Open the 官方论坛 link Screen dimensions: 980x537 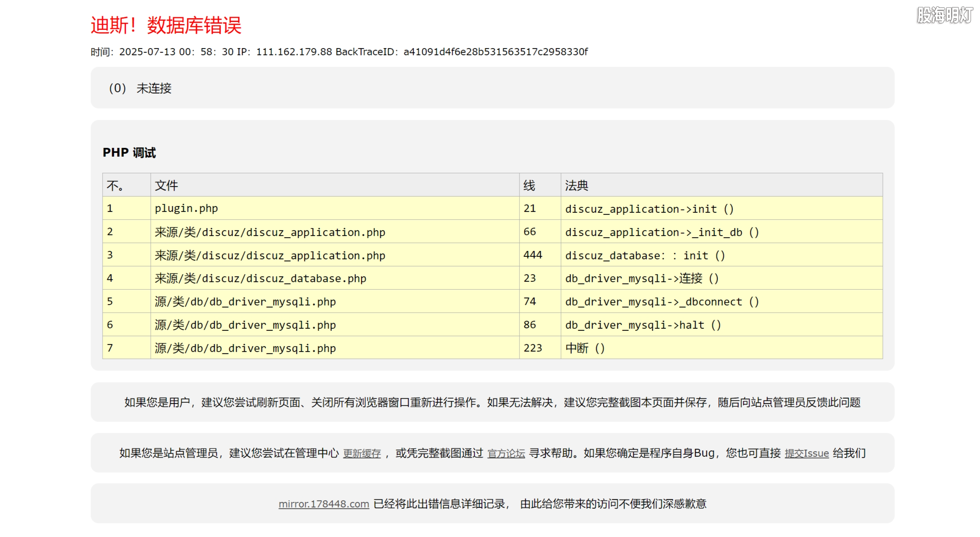506,453
